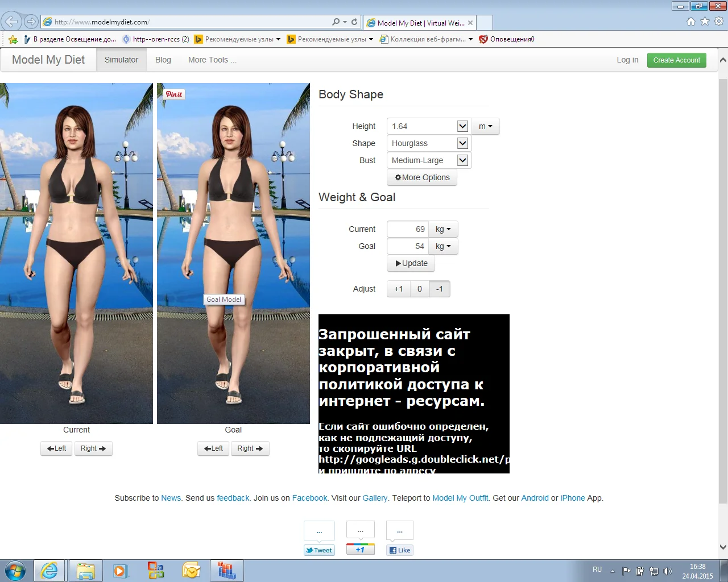Change the Current weight kg unit

click(x=443, y=229)
